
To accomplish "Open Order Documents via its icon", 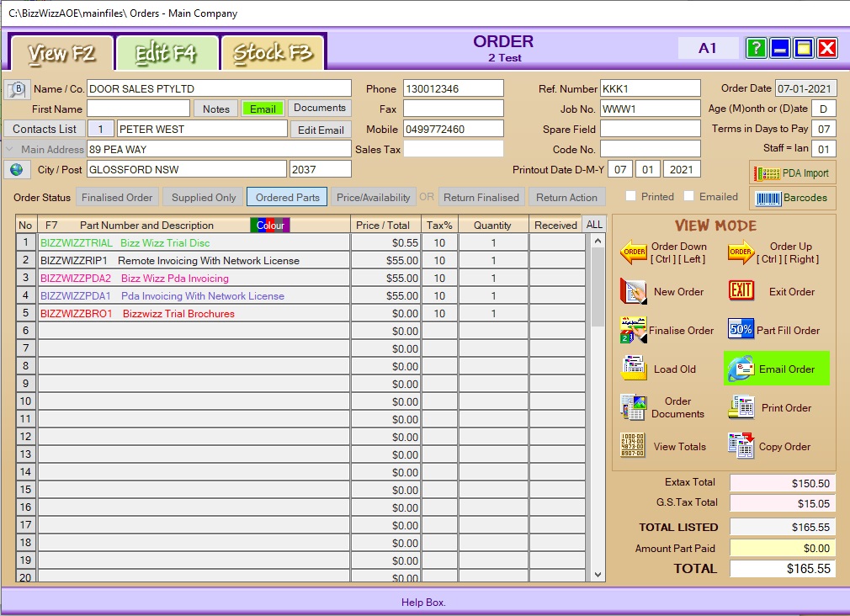I will [633, 407].
